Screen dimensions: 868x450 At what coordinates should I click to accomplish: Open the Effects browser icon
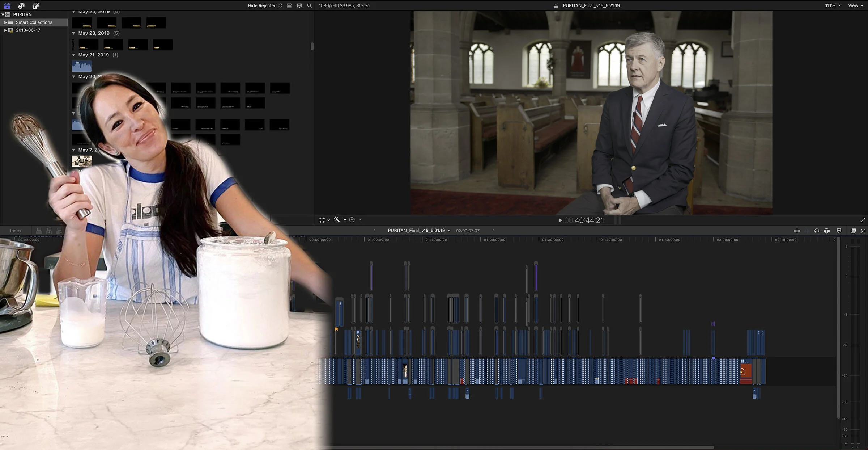(x=853, y=231)
